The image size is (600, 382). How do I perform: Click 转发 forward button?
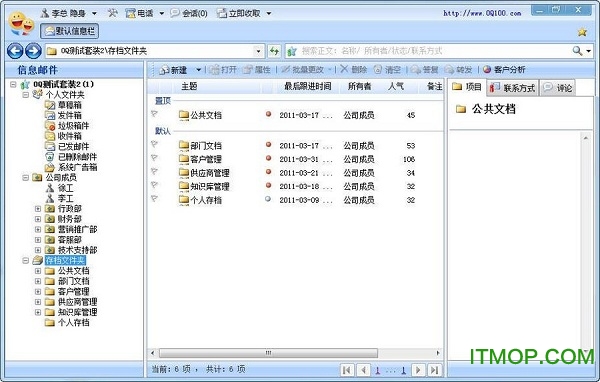[458, 70]
